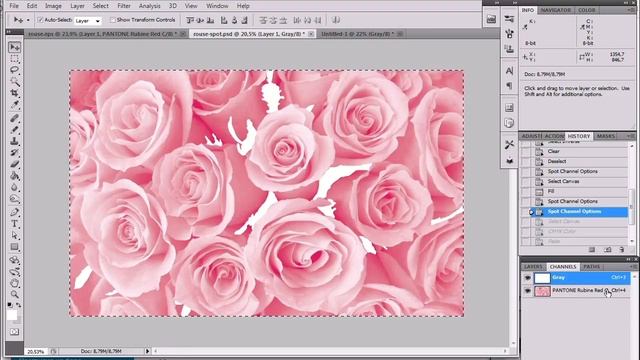Select the 3D Rotate tool
640x360 pixels.
pyautogui.click(x=15, y=260)
